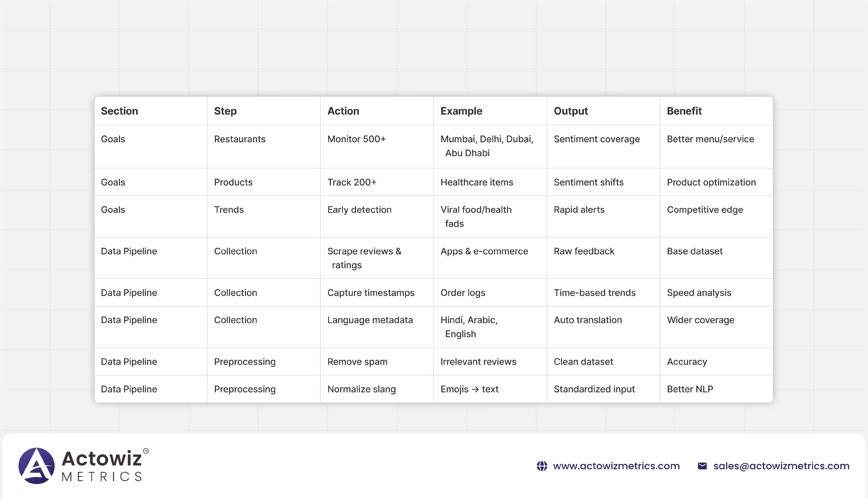This screenshot has width=868, height=499.
Task: Click the Rapid alerts cell
Action: [579, 210]
